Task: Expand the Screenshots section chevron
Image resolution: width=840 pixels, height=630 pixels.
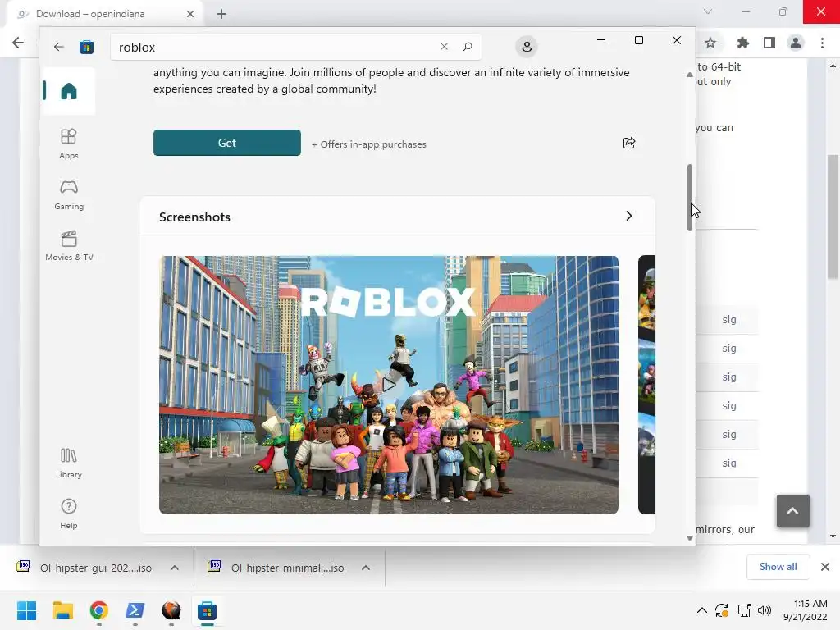Action: click(629, 216)
